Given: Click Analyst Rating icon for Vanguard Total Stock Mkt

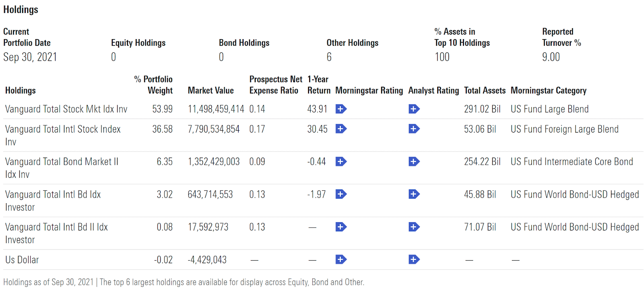Looking at the screenshot, I should point(414,109).
